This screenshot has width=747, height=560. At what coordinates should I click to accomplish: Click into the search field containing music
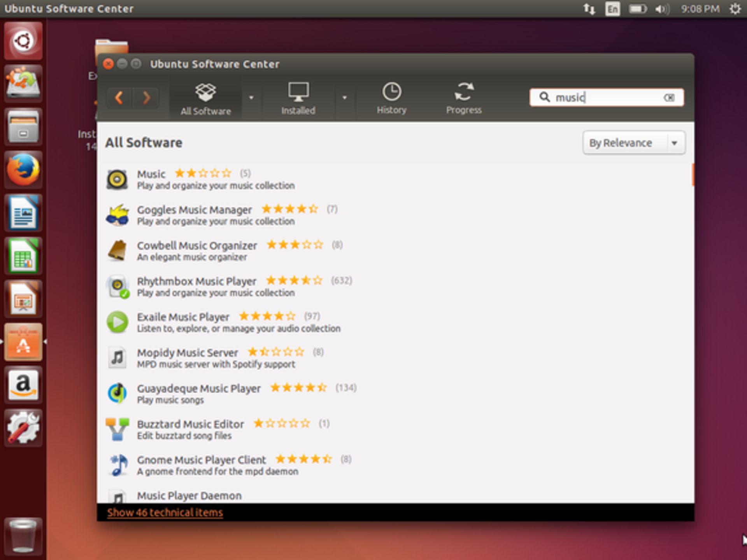[607, 97]
